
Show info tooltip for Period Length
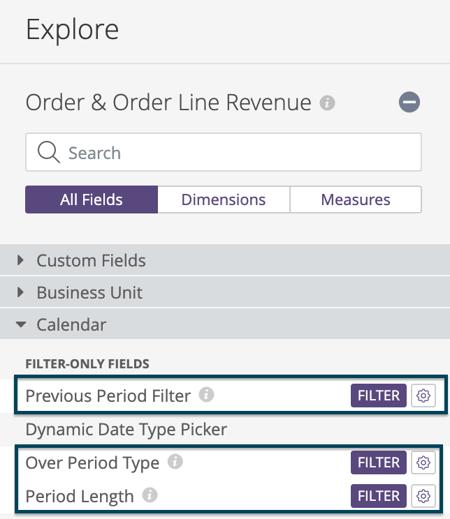coord(150,495)
